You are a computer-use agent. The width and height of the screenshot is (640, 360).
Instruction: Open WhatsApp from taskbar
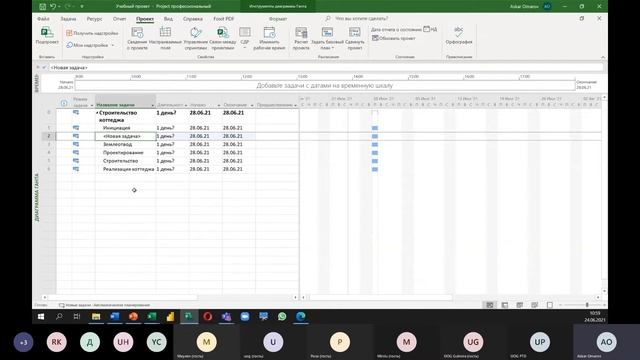[x=282, y=316]
